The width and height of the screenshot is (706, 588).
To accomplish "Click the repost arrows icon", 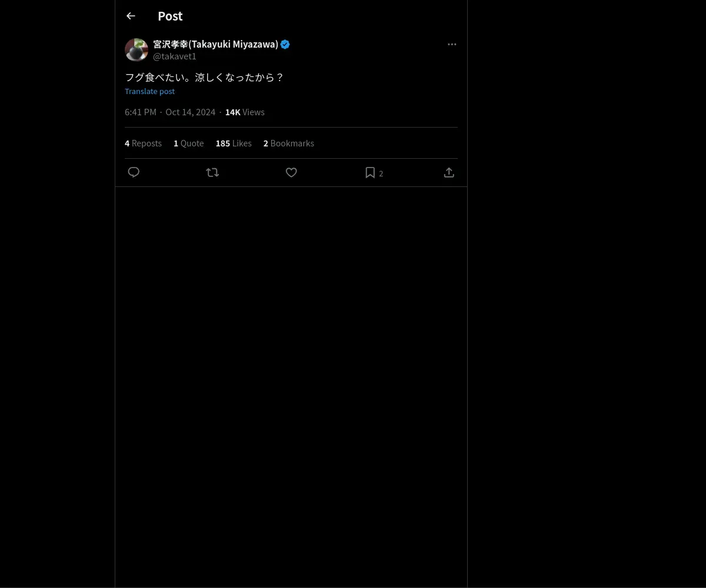I will pos(212,172).
